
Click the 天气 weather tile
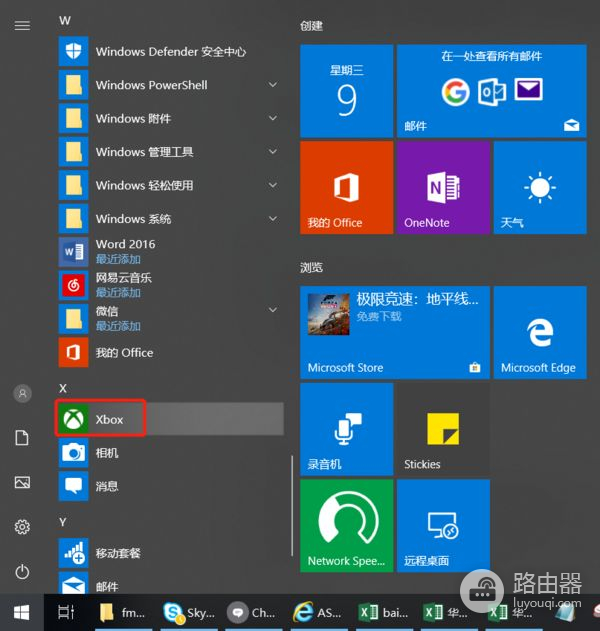(538, 187)
